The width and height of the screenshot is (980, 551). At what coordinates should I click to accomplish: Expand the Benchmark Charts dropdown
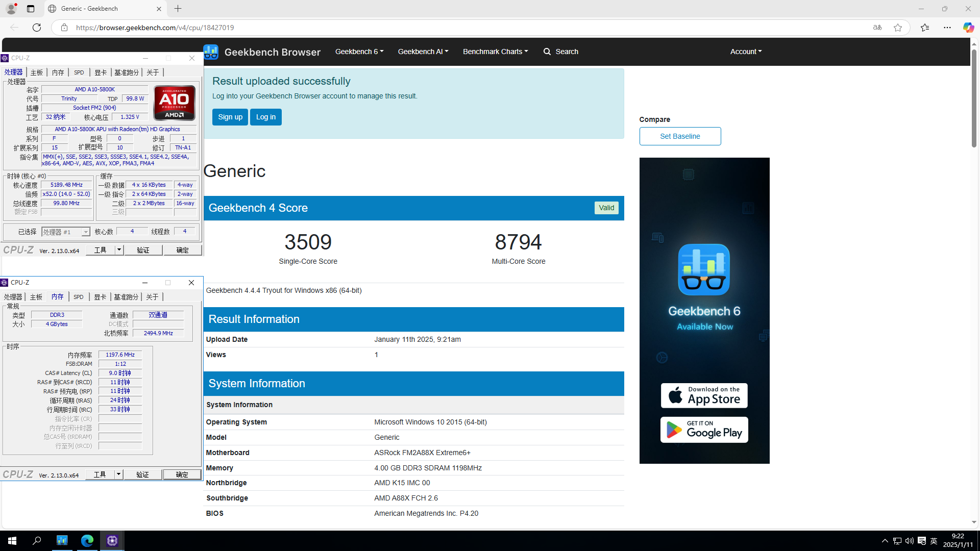(496, 52)
